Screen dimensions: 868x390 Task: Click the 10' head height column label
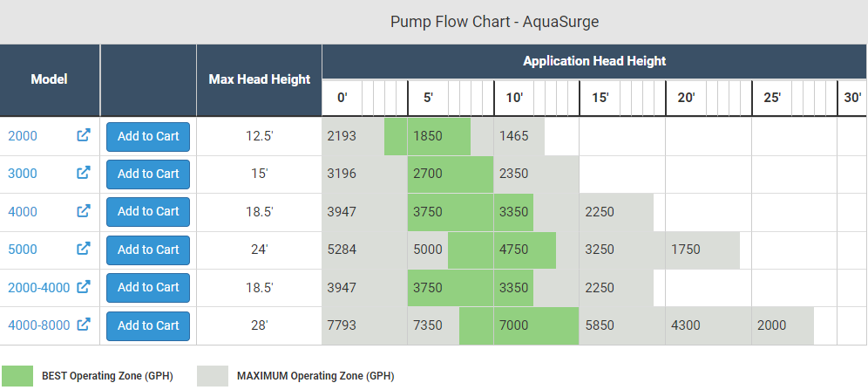[514, 98]
